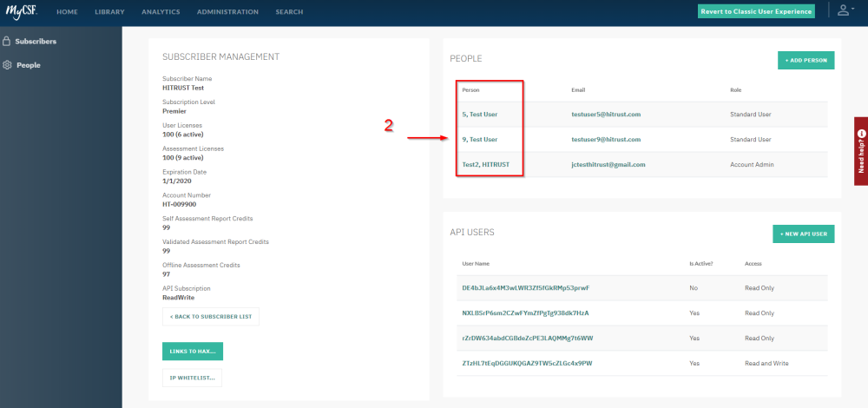Open Subscribers in the sidebar
Image resolution: width=868 pixels, height=408 pixels.
coord(36,42)
